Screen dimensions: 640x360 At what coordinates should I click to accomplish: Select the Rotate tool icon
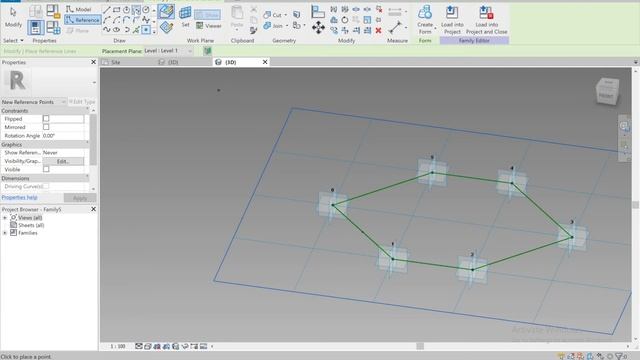click(345, 20)
